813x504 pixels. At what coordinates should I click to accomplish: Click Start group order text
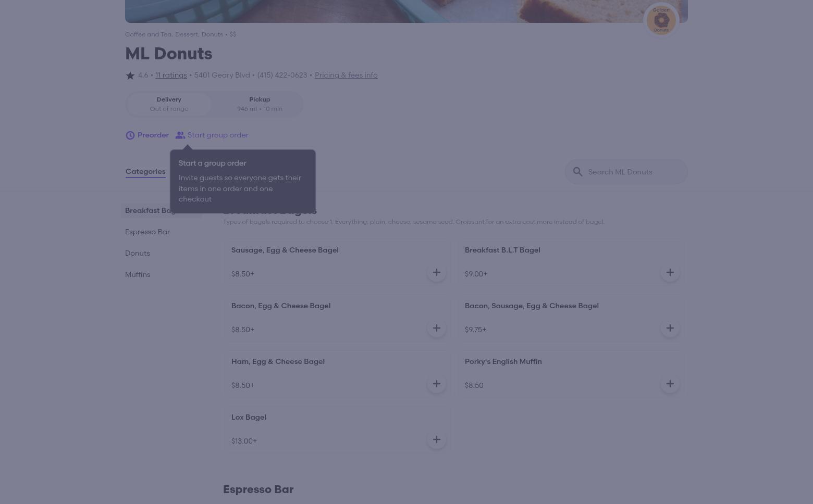pos(218,135)
